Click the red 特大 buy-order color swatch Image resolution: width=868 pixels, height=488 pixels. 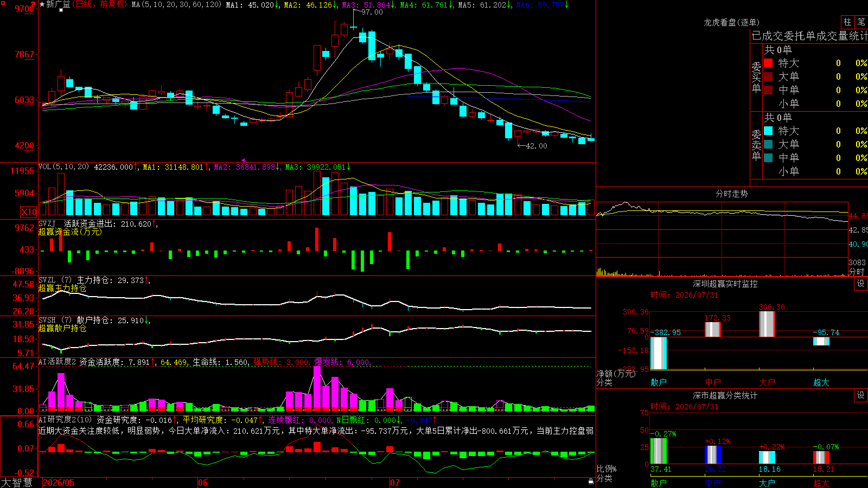tap(768, 63)
